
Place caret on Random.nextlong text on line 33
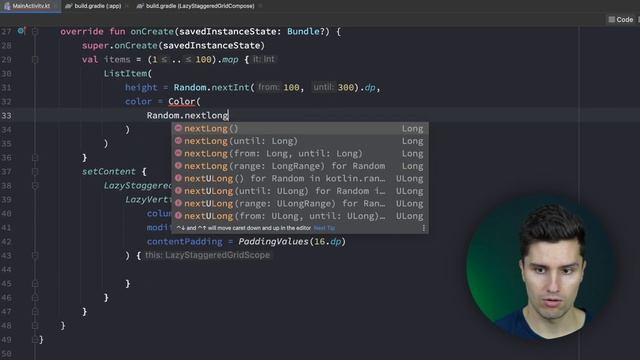point(187,116)
